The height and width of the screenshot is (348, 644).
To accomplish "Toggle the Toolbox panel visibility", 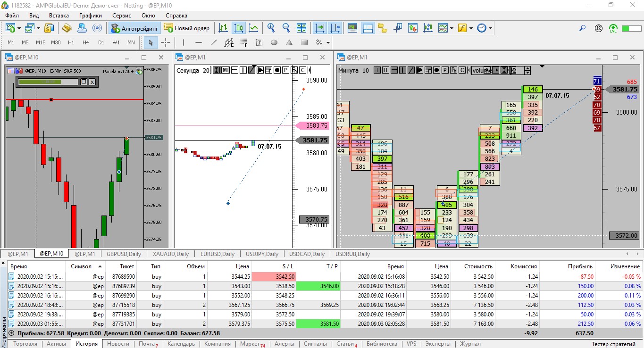I will coord(368,28).
